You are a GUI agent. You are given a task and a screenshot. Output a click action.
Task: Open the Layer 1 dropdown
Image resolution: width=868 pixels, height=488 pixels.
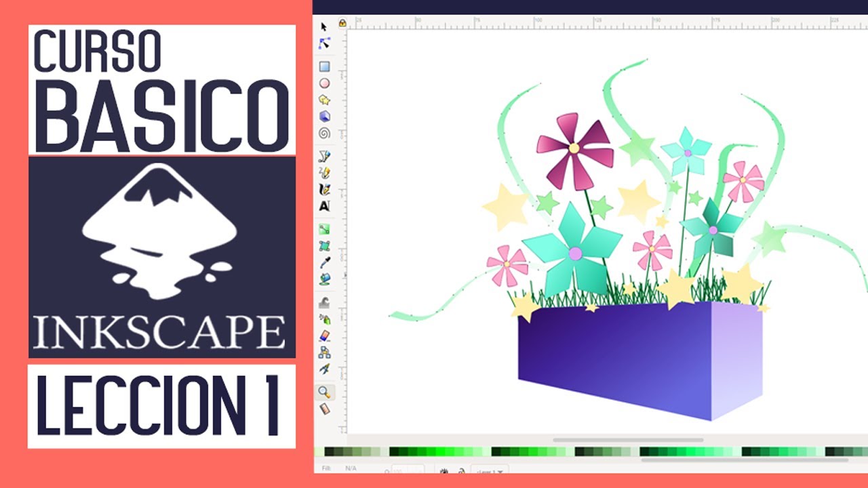pyautogui.click(x=491, y=470)
